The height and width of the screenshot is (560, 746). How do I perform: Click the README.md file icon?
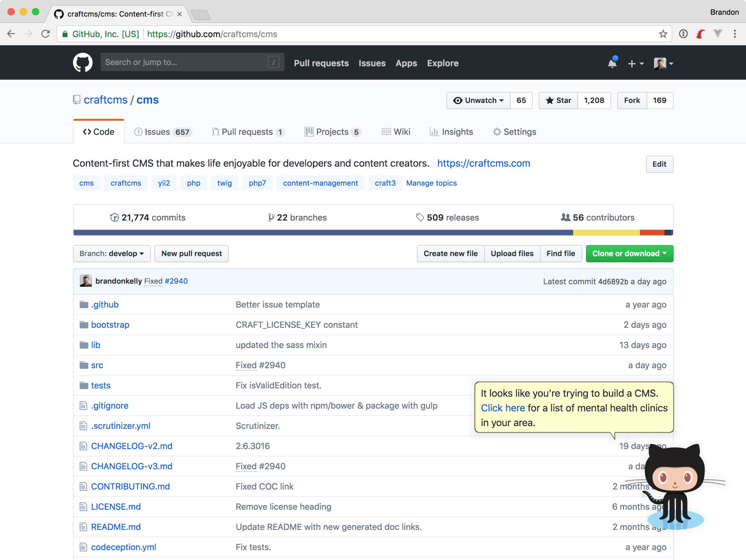pyautogui.click(x=83, y=527)
